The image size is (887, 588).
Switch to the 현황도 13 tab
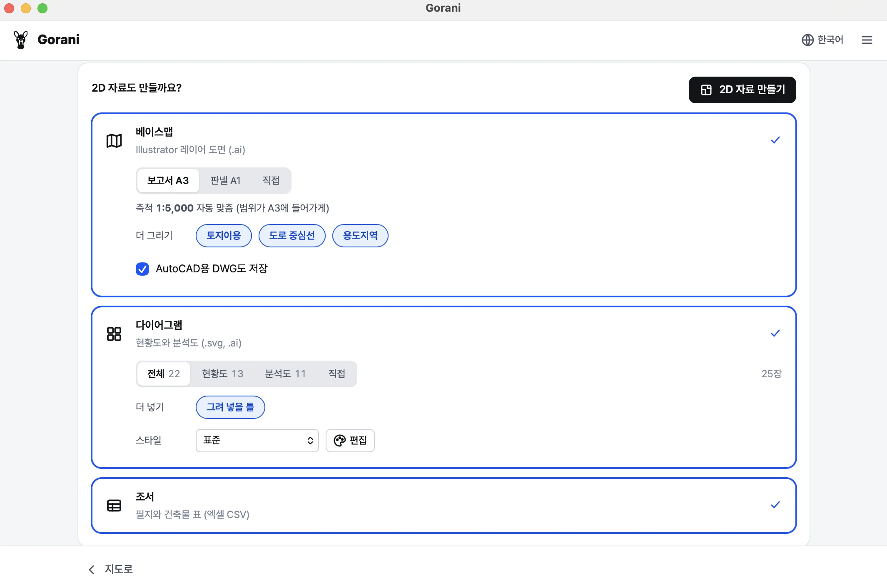tap(222, 374)
